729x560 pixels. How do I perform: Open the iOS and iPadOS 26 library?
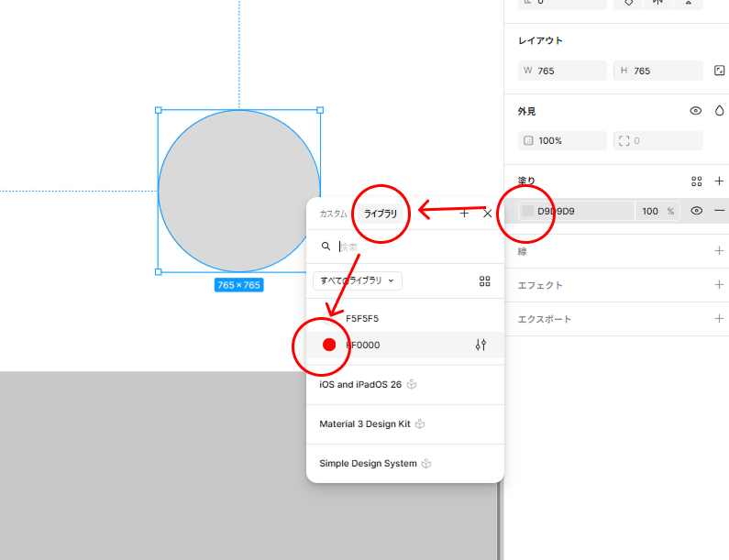tap(359, 385)
